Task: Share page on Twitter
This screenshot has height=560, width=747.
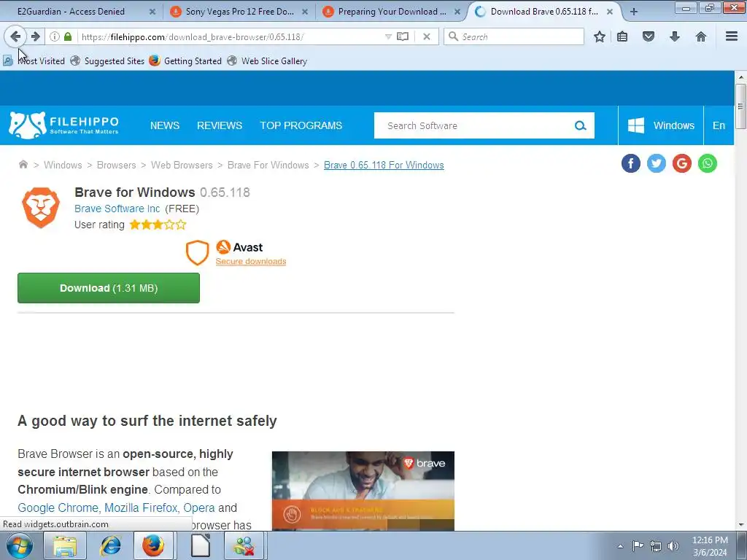Action: [657, 163]
